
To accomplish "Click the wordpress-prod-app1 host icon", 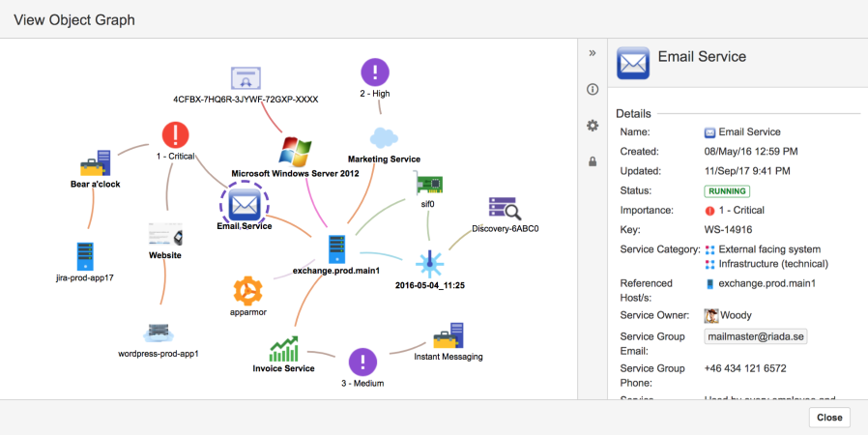I will (159, 333).
